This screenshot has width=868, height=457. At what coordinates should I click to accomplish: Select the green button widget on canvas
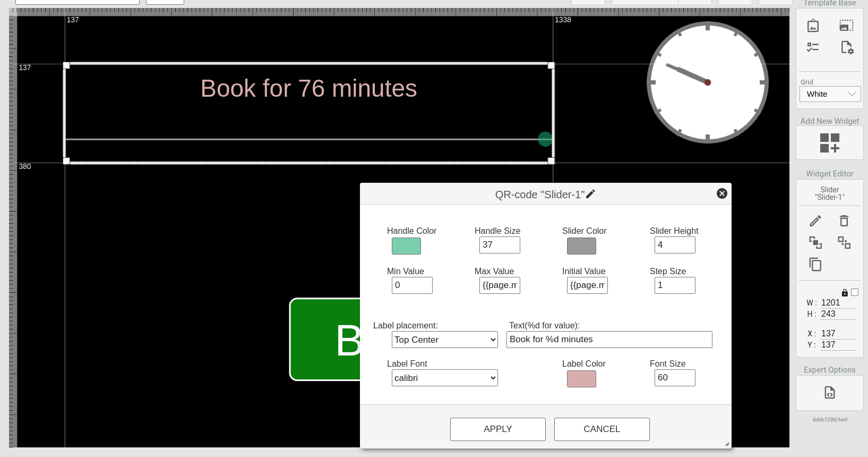(x=325, y=340)
